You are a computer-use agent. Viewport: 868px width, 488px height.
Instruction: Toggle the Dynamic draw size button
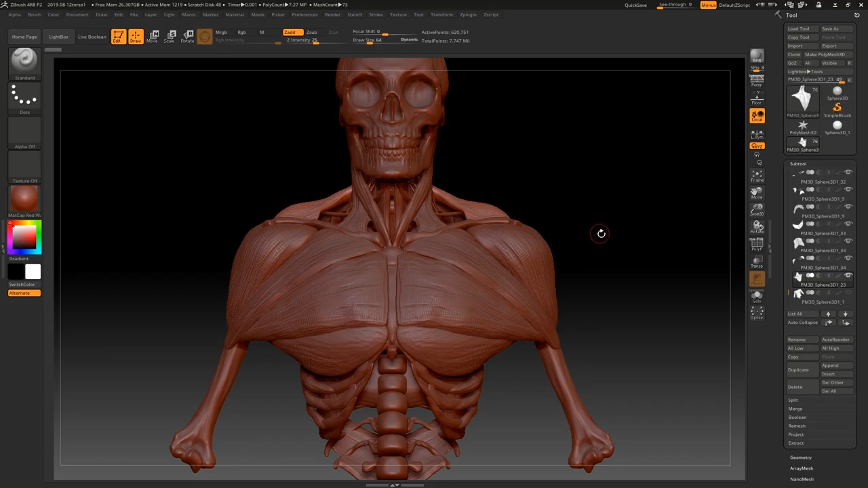coord(410,40)
